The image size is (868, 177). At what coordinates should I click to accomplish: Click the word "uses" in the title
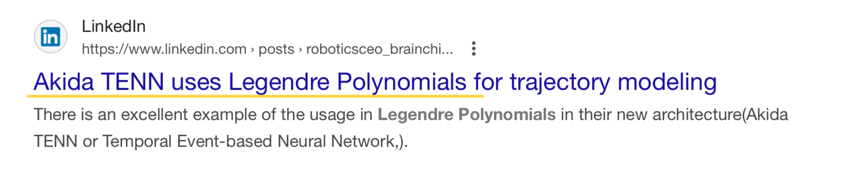pos(196,82)
